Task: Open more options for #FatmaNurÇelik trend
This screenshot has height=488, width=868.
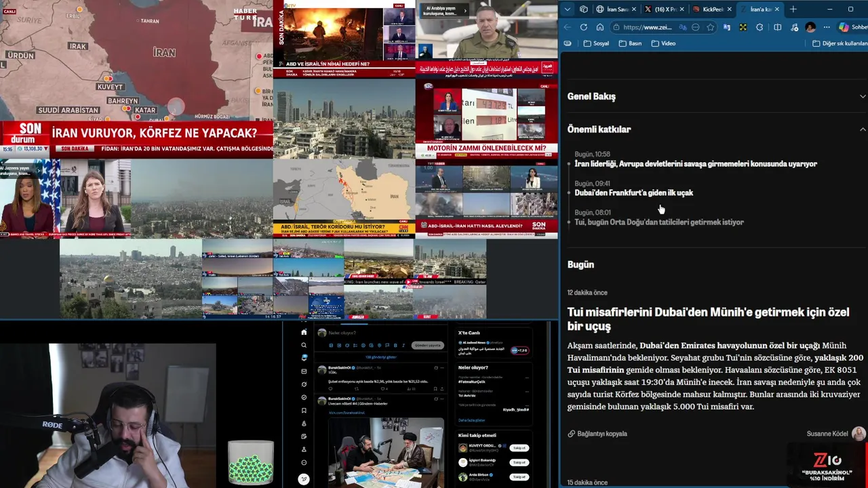Action: click(x=527, y=378)
